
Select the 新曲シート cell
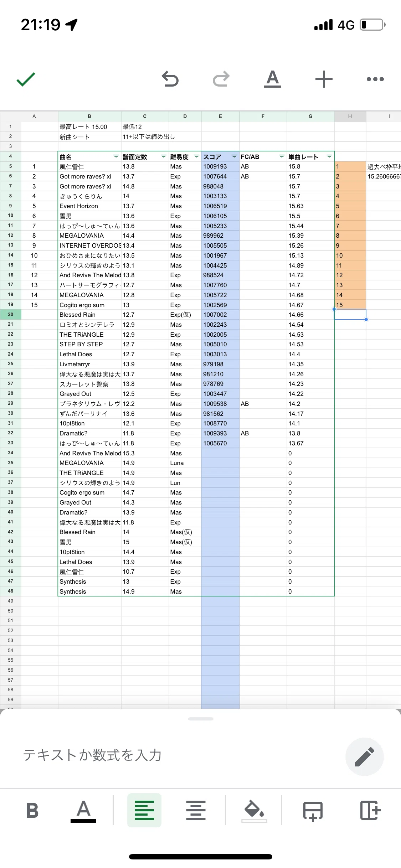tap(89, 137)
